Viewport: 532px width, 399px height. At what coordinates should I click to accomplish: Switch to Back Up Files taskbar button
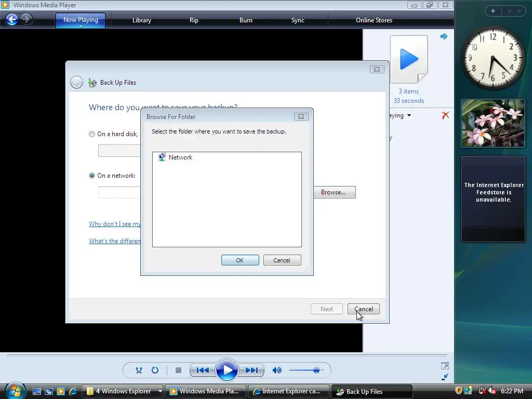372,391
